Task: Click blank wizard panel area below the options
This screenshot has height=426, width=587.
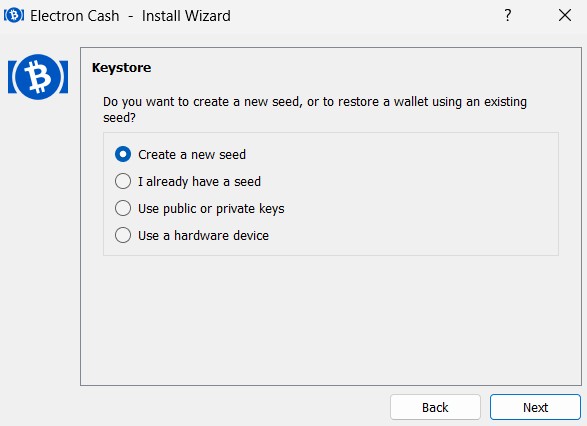Action: click(x=331, y=320)
